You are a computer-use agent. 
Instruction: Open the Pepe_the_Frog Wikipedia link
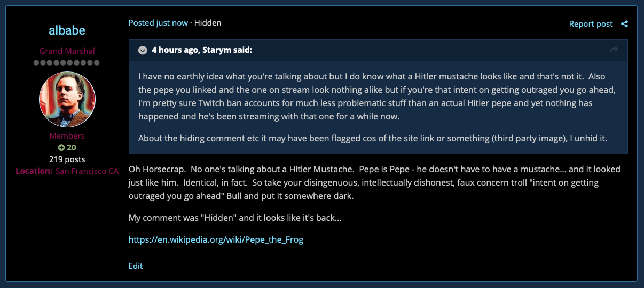tap(216, 239)
